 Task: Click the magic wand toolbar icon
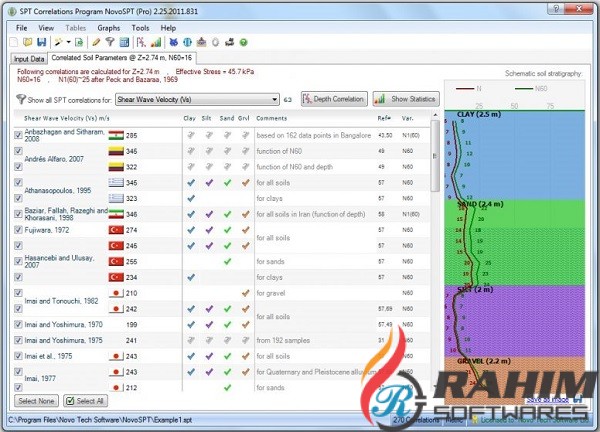pyautogui.click(x=59, y=42)
